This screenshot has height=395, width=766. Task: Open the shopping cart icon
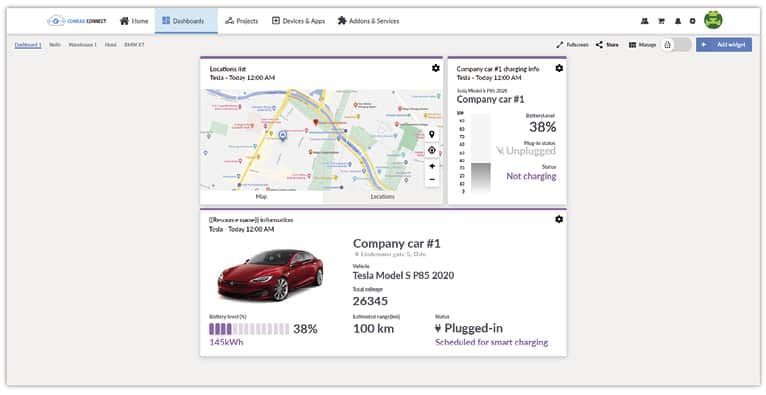661,21
